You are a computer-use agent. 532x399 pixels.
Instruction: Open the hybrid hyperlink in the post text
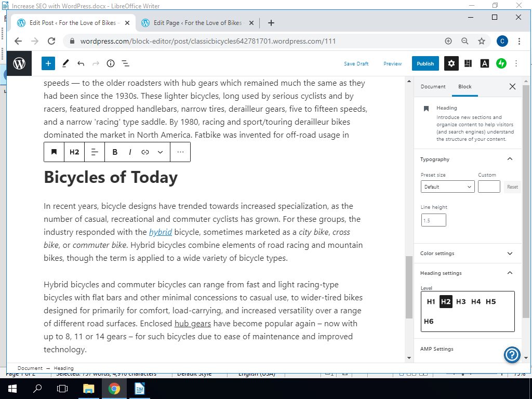pos(160,232)
